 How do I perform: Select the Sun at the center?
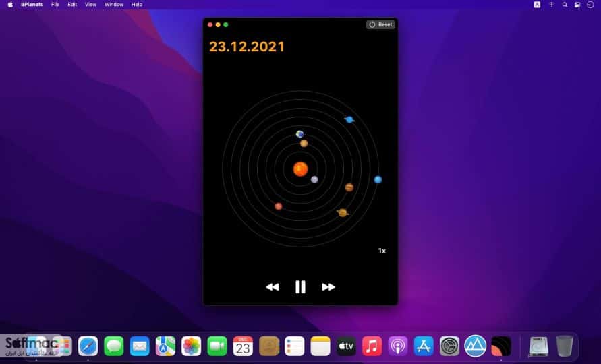tap(301, 169)
